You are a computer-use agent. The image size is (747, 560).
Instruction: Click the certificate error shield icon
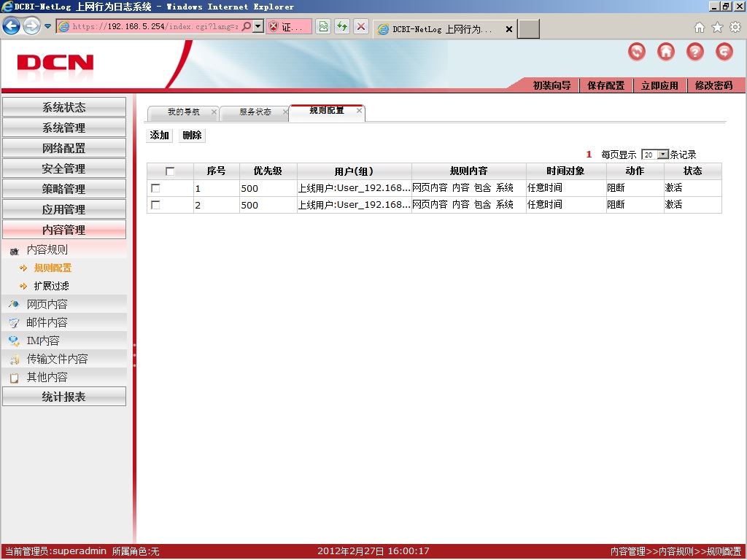click(x=274, y=27)
